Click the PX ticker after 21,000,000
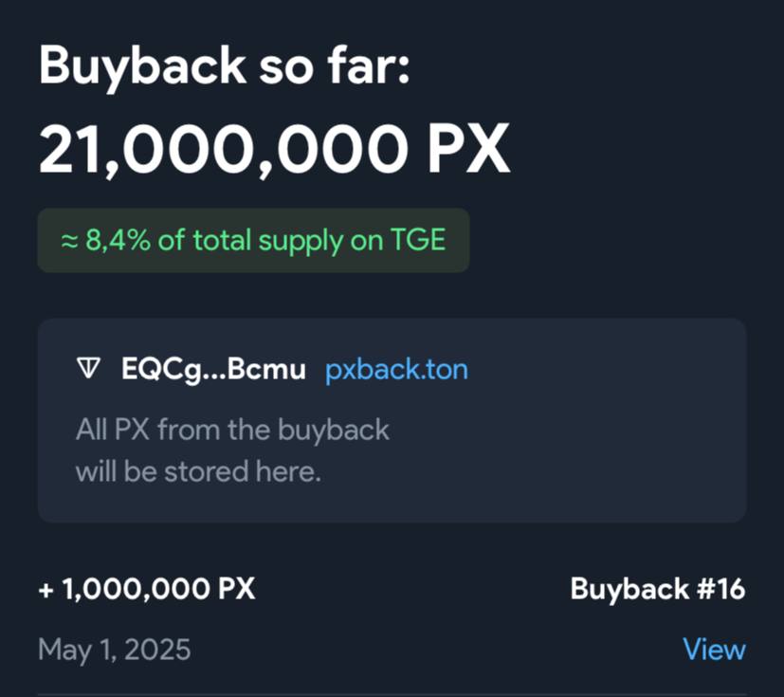 468,149
